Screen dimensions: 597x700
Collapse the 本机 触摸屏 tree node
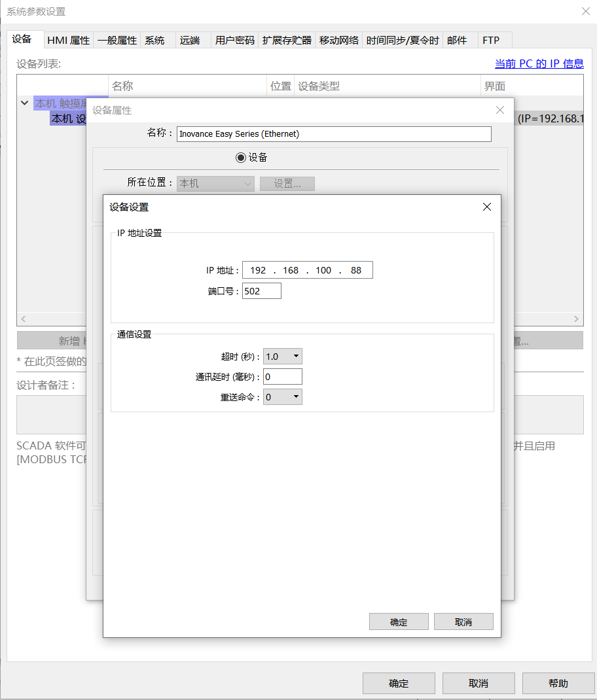tap(24, 103)
